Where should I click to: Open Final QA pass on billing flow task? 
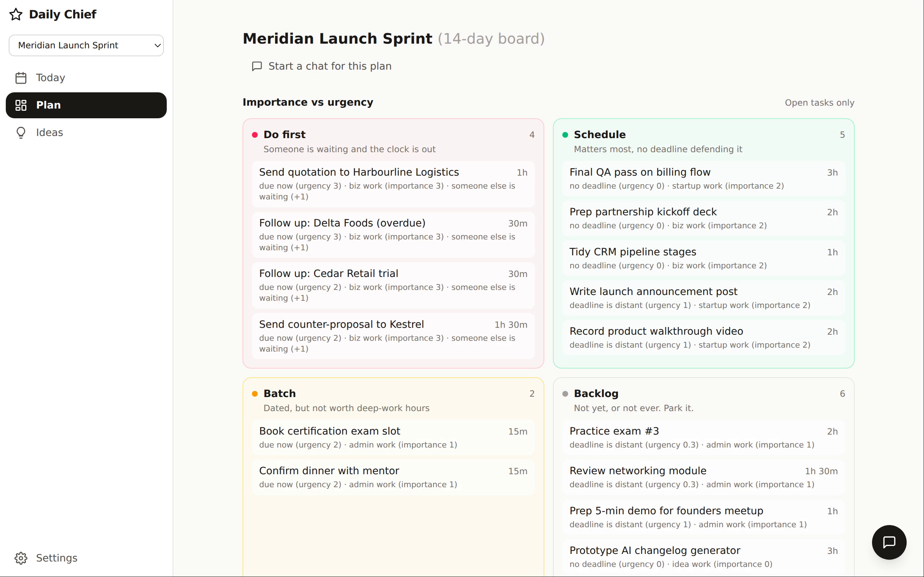click(x=703, y=179)
